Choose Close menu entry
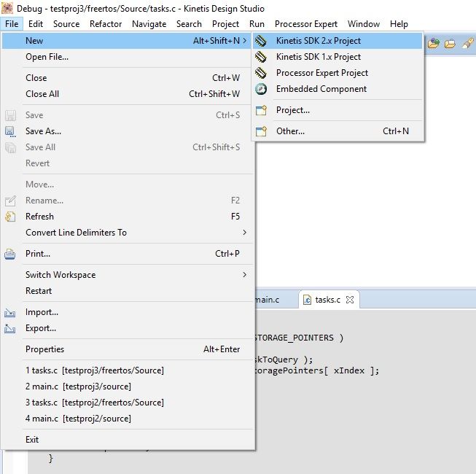The width and height of the screenshot is (476, 474). click(x=128, y=78)
